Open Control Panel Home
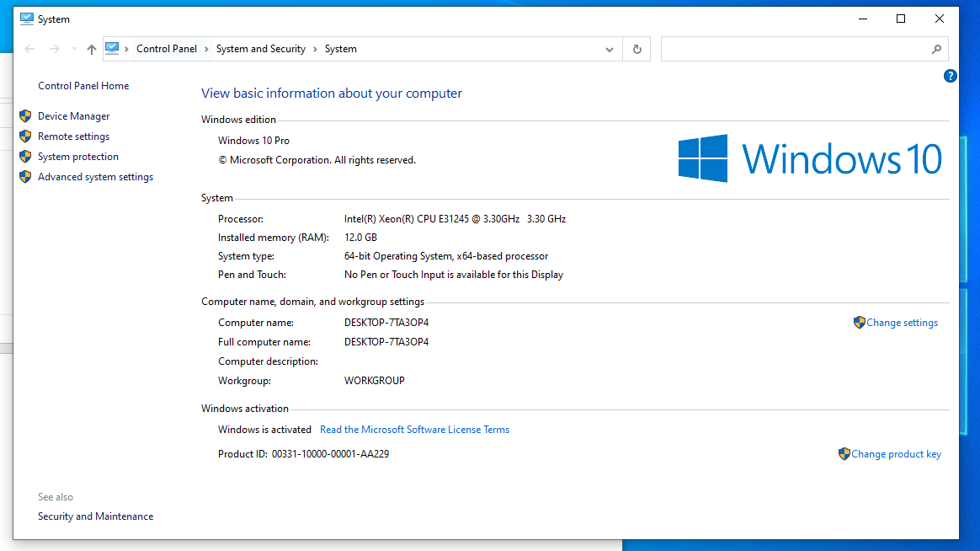 (83, 86)
